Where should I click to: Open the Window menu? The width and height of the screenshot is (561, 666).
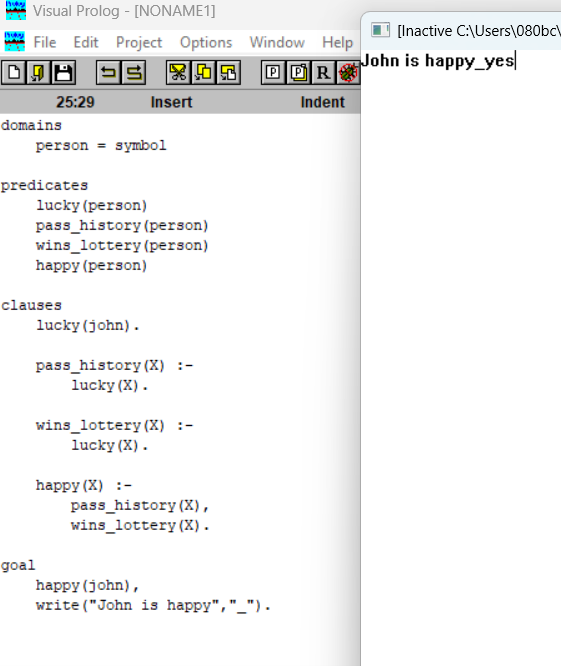[277, 42]
